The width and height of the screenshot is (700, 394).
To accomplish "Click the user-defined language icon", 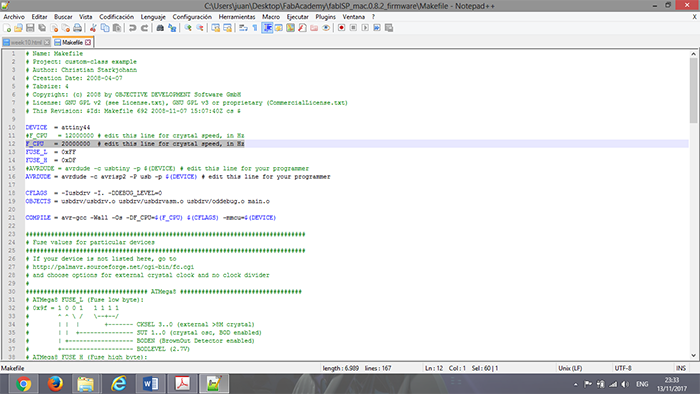I will pos(279,28).
